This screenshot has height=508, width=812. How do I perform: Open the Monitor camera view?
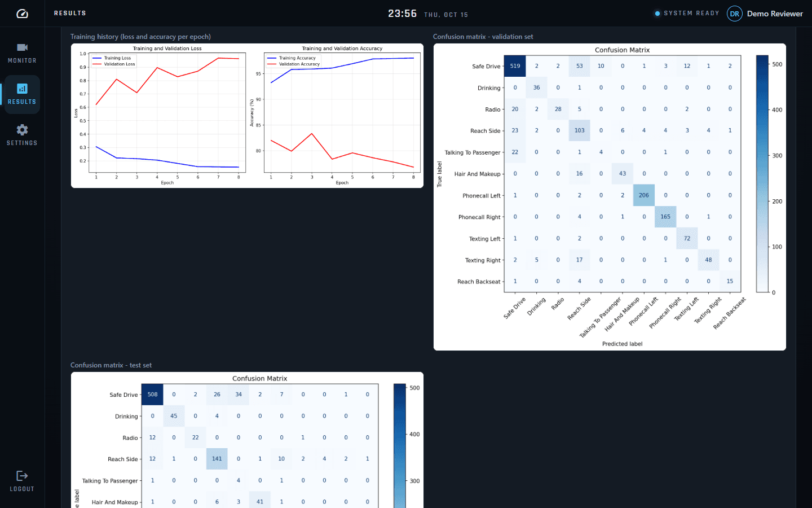click(x=22, y=52)
